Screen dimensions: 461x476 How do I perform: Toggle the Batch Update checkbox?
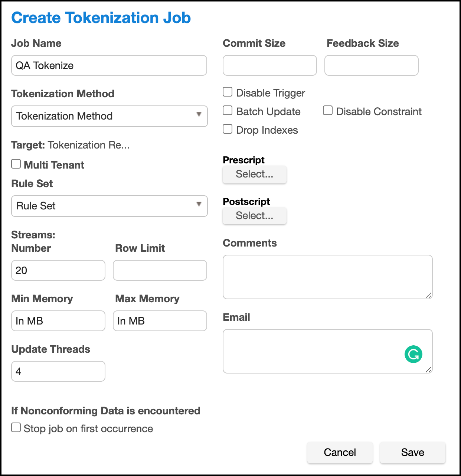tap(228, 111)
